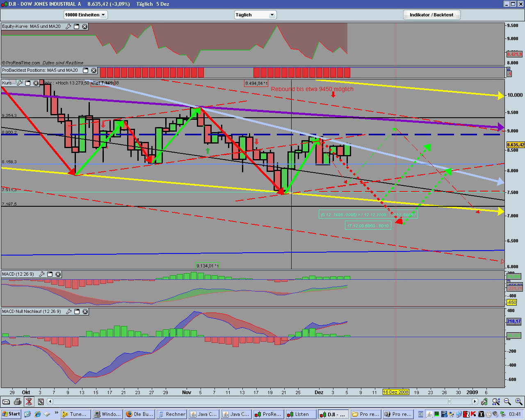This screenshot has height=420, width=525.
Task: Click the yellow -650 MACD value label
Action: pos(511,302)
